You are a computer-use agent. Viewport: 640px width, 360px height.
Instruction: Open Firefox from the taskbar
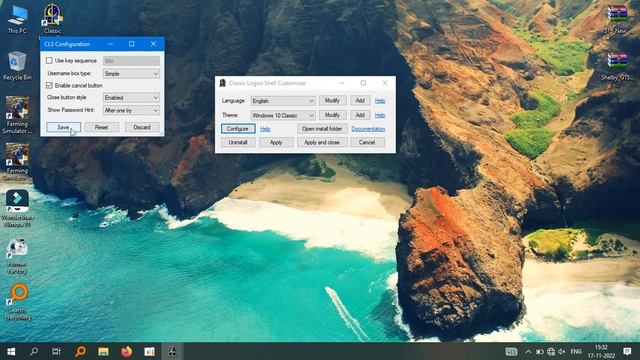pos(126,351)
